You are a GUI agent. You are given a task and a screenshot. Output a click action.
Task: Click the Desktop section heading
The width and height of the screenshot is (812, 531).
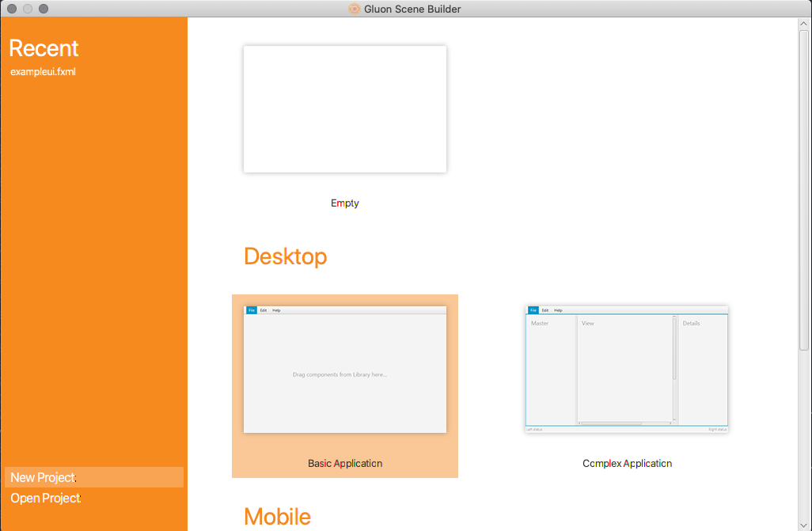[x=286, y=256]
